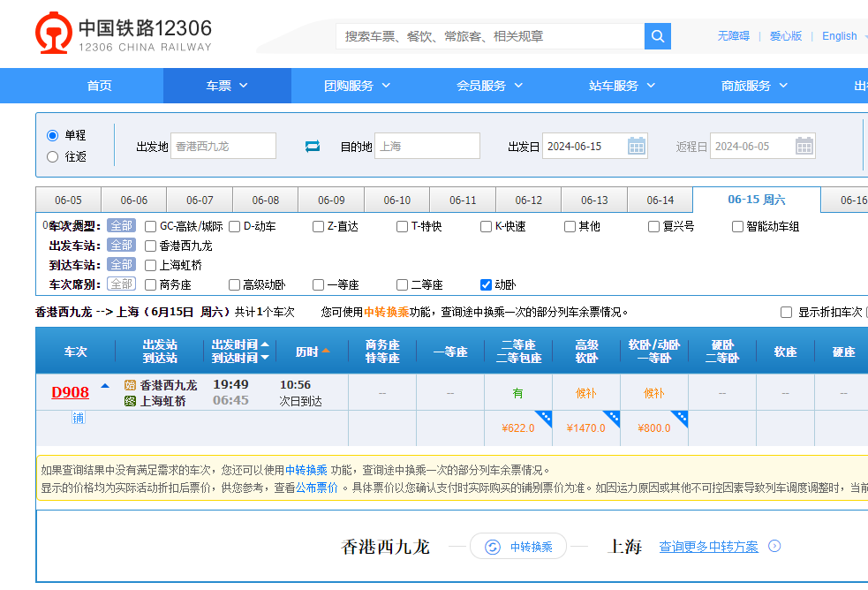Click arrow icon next to 查询更多中转方案
The image size is (868, 590).
coord(774,547)
